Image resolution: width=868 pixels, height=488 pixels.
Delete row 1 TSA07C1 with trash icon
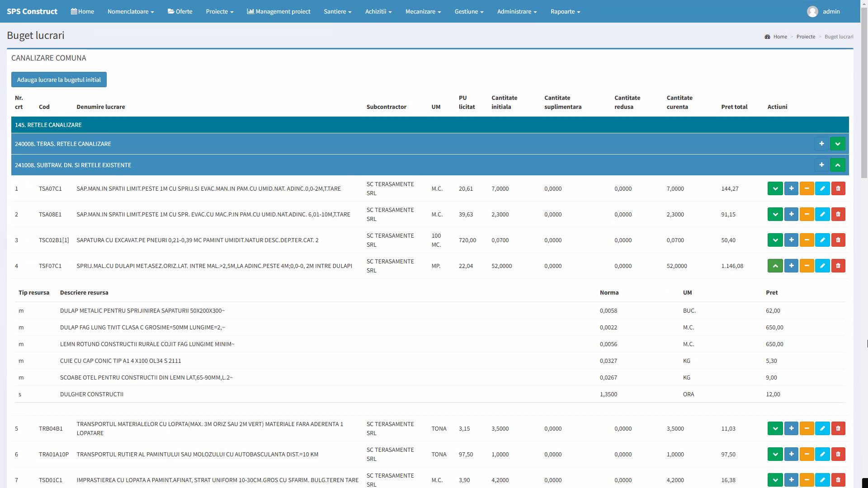coord(838,189)
